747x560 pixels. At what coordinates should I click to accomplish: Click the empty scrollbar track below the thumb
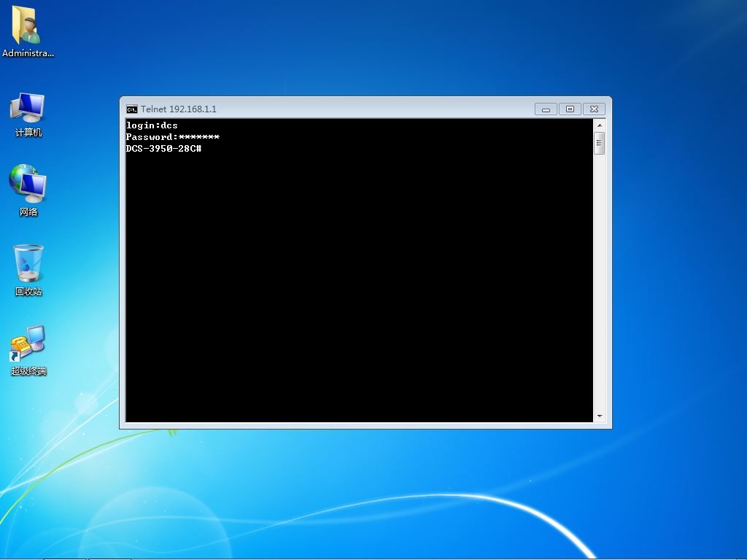[x=600, y=282]
